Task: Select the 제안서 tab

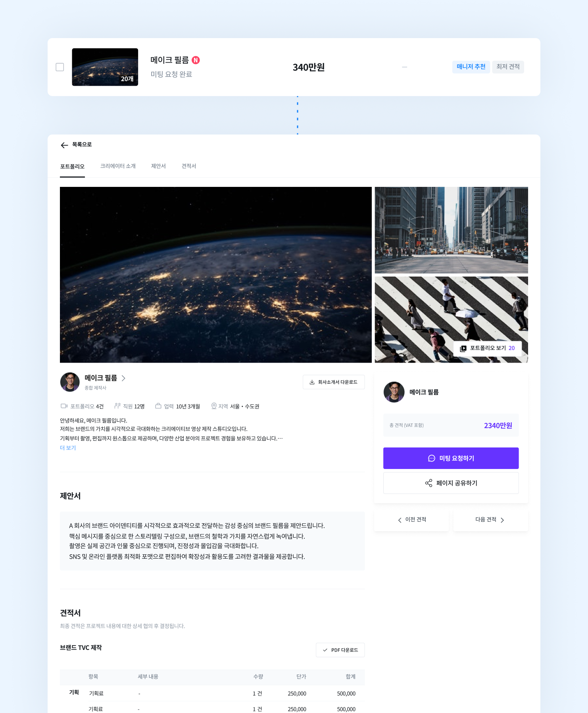Action: click(x=158, y=166)
